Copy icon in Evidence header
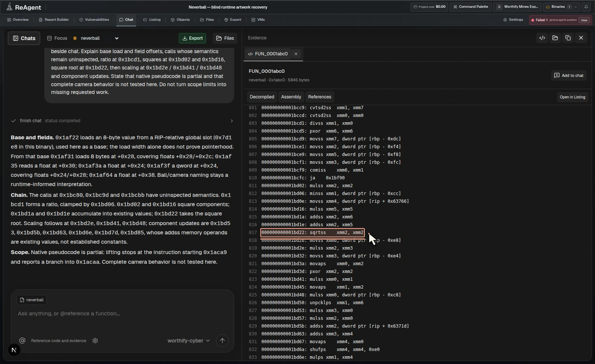This screenshot has height=364, width=595. pyautogui.click(x=568, y=38)
